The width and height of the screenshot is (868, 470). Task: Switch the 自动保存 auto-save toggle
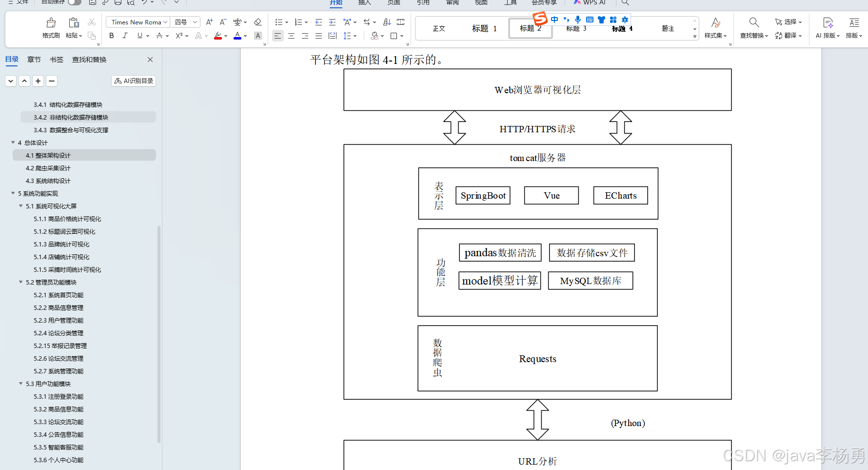(x=75, y=2)
